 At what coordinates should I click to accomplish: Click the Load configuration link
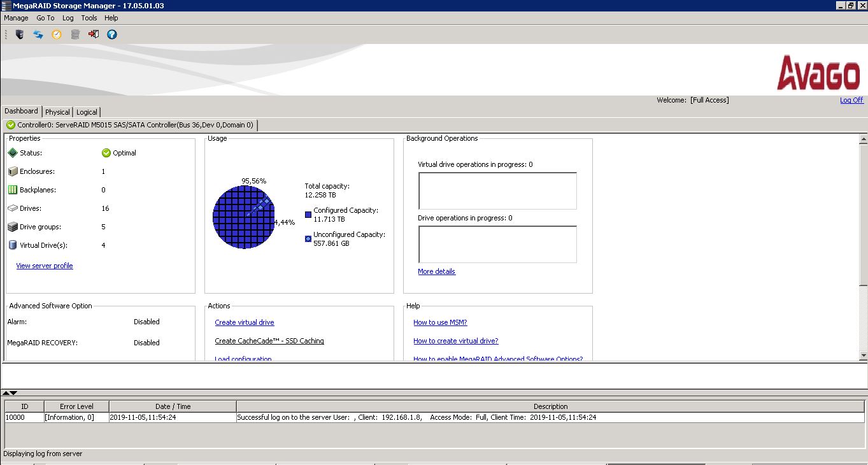click(x=243, y=359)
